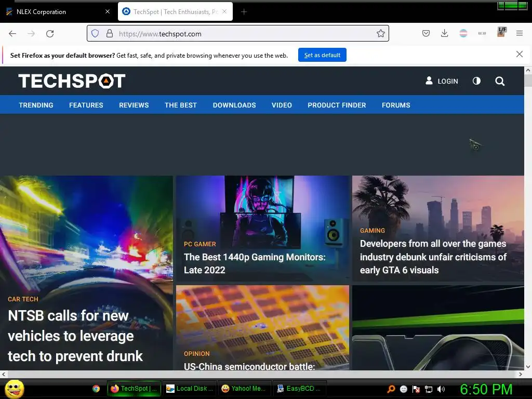The height and width of the screenshot is (399, 532).
Task: Click the horizontal scrollbar right arrow
Action: (521, 374)
